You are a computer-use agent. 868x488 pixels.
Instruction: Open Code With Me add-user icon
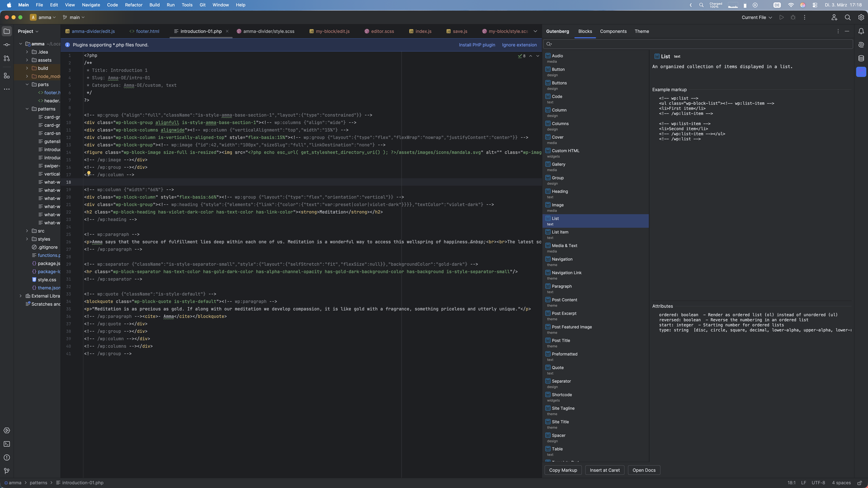pos(834,17)
